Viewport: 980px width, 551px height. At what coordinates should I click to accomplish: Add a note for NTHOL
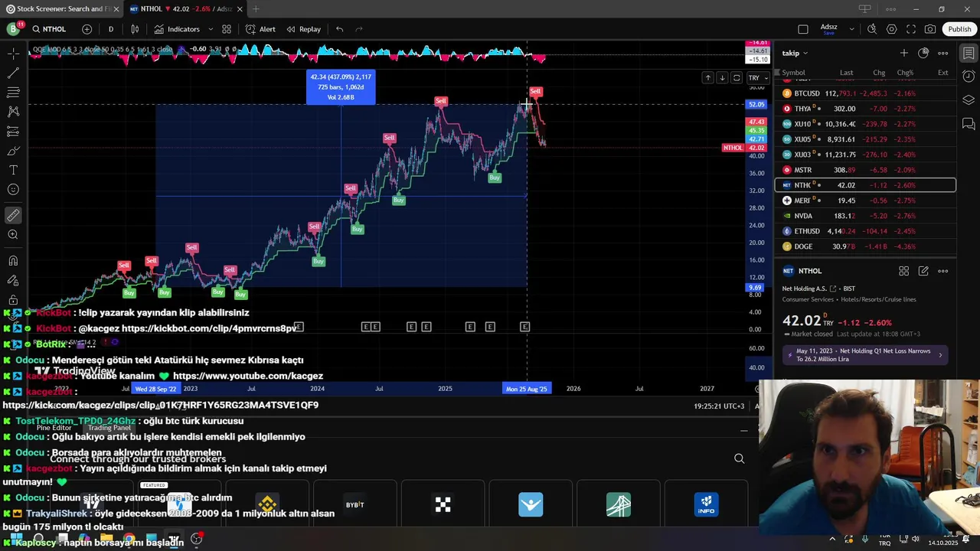[x=923, y=271]
